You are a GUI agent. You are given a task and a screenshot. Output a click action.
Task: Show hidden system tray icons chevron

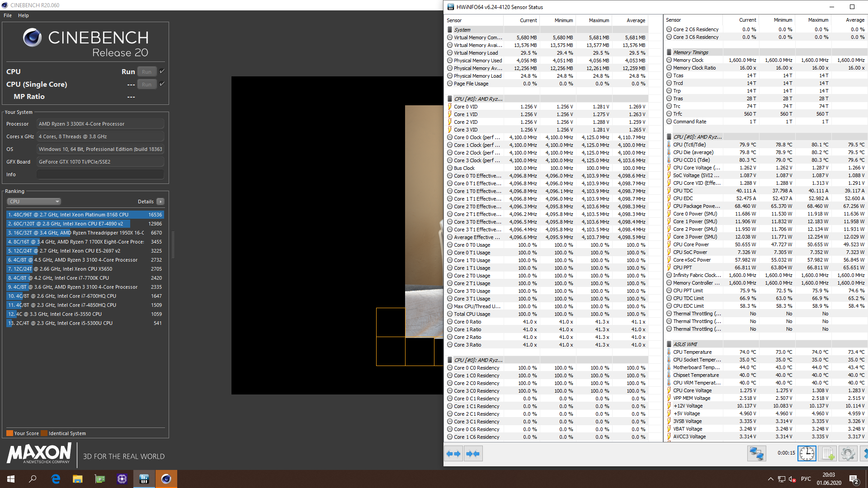pos(770,479)
